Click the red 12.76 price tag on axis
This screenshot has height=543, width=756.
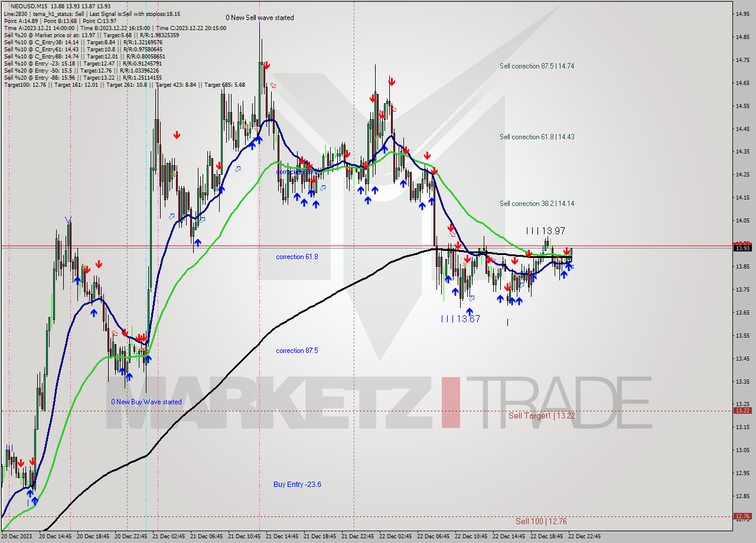tap(742, 516)
